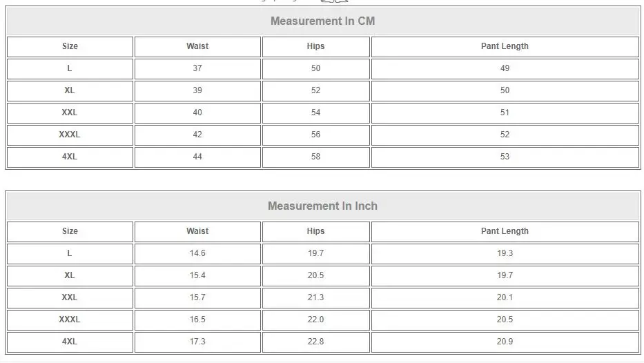Image resolution: width=644 pixels, height=363 pixels.
Task: Click the Hips column header in CM table
Action: tap(315, 46)
